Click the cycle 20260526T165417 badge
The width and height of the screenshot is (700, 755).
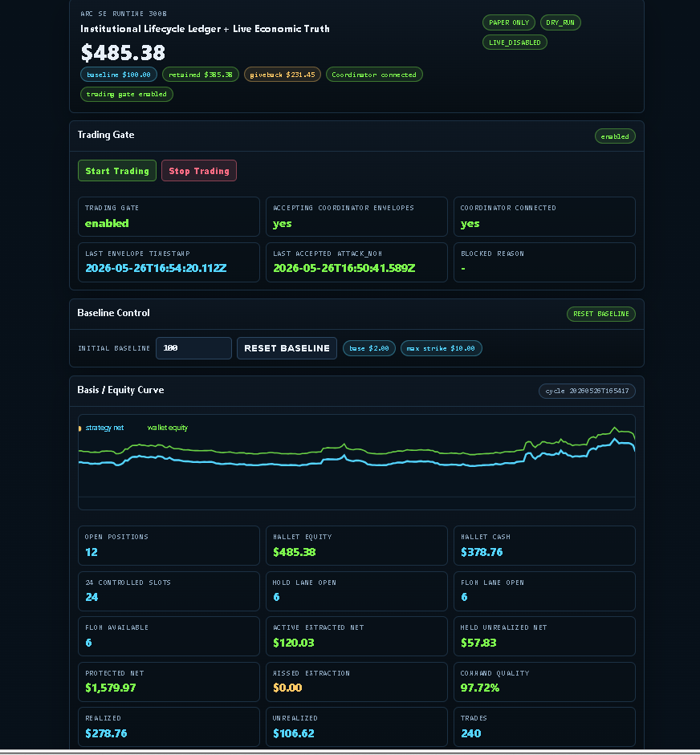click(587, 391)
